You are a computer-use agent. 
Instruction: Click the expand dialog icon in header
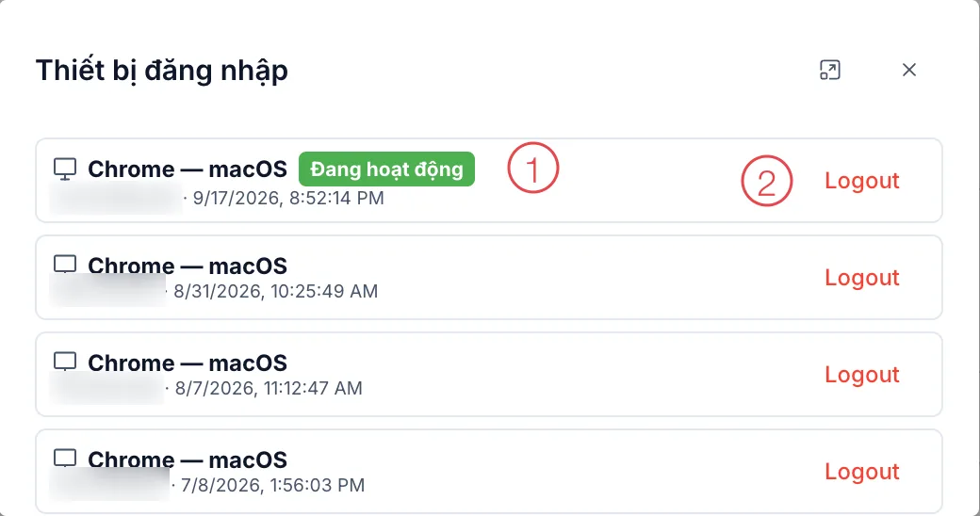click(830, 70)
